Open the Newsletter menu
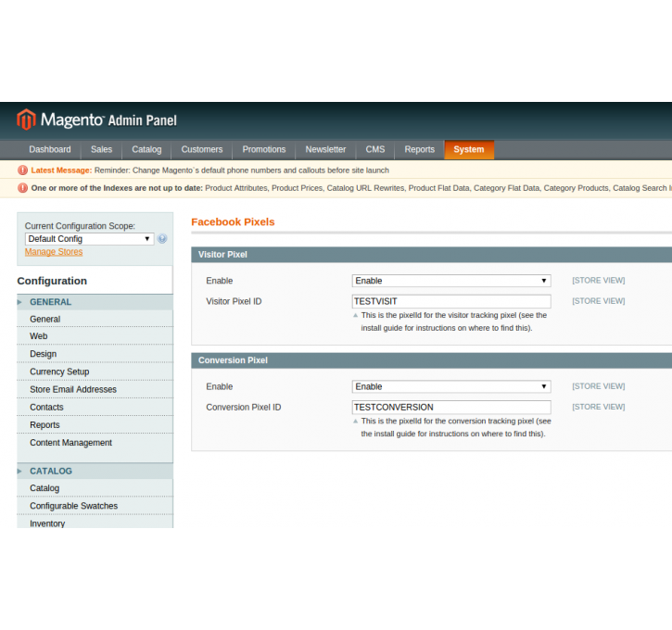Viewport: 672px width, 630px height. coord(325,149)
